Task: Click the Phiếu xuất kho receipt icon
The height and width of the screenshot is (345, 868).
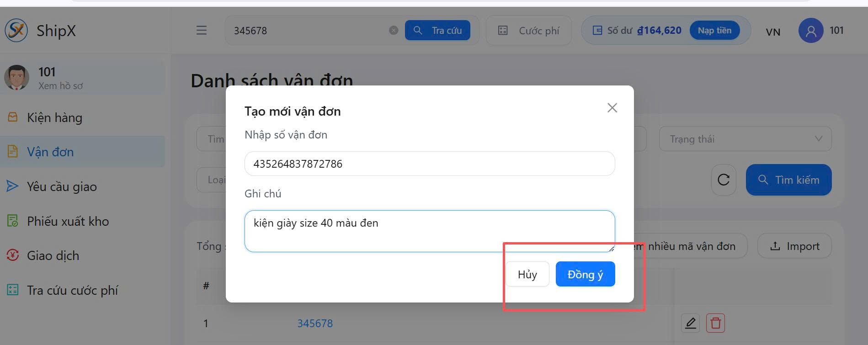Action: pos(13,221)
